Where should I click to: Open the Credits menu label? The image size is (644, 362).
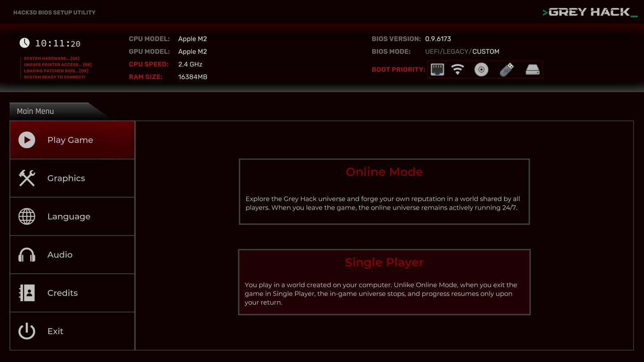point(63,293)
